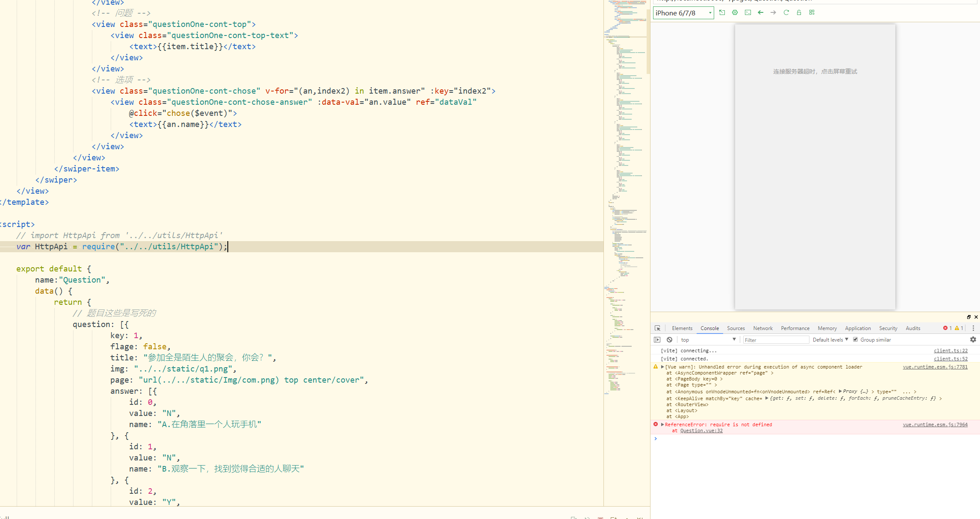Open the iPhone 6/7/8 device dropdown
This screenshot has height=519, width=980.
point(683,13)
